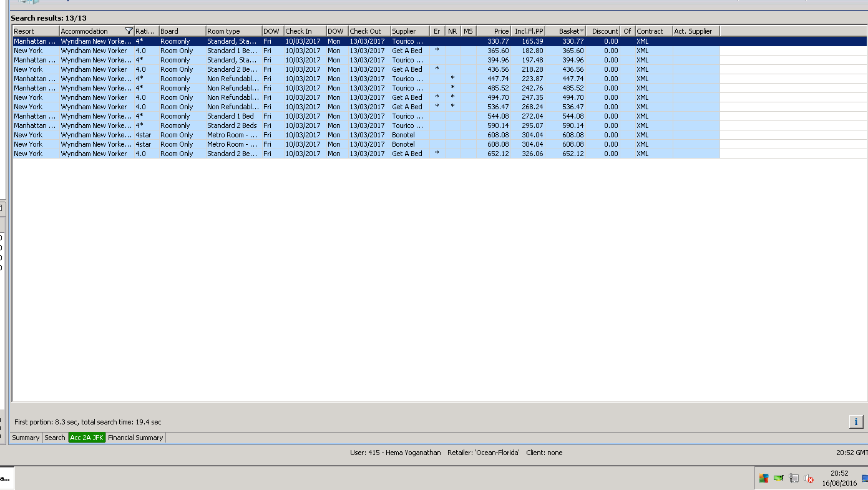This screenshot has width=868, height=490.
Task: Switch to the Summary tab
Action: coord(26,438)
